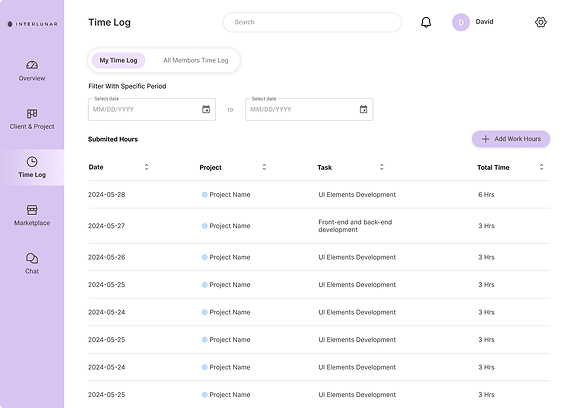The width and height of the screenshot is (574, 408).
Task: Go to Overview in the sidebar
Action: (x=32, y=71)
